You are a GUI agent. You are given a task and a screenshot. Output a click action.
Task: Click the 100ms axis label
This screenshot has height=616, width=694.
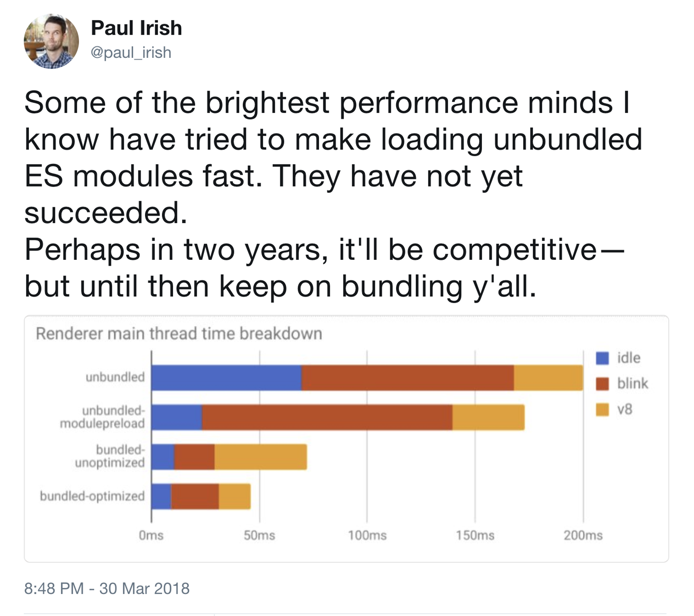[367, 536]
